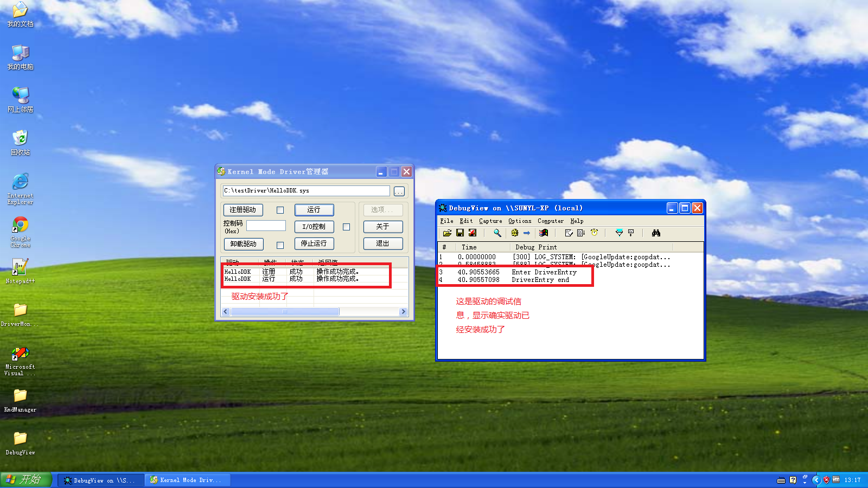
Task: Launch Microsoft Visual shortcut on desktop
Action: pyautogui.click(x=20, y=361)
